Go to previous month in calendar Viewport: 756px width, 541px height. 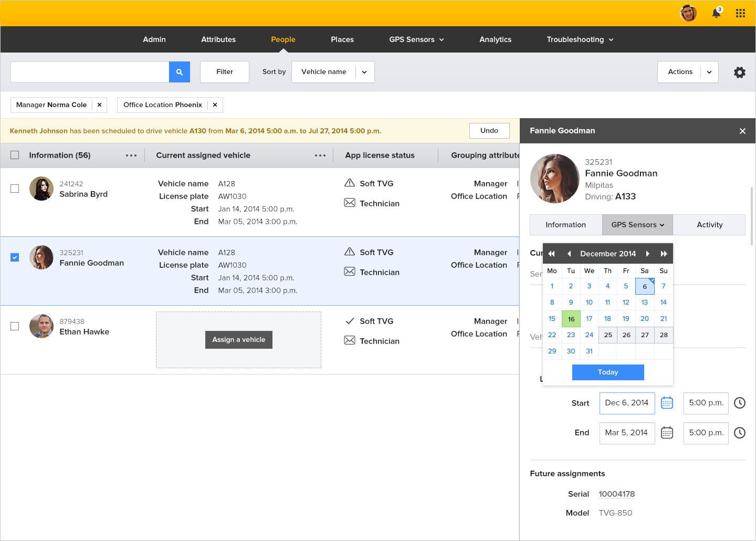569,254
